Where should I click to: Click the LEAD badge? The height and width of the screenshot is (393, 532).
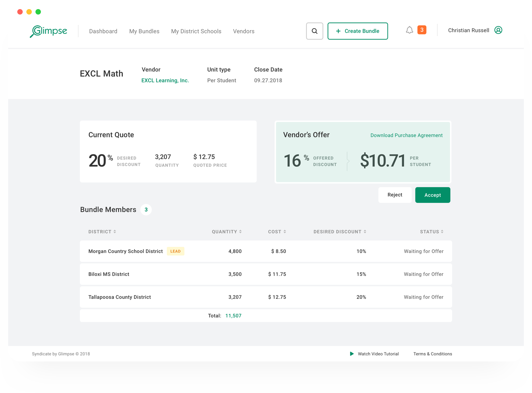175,251
